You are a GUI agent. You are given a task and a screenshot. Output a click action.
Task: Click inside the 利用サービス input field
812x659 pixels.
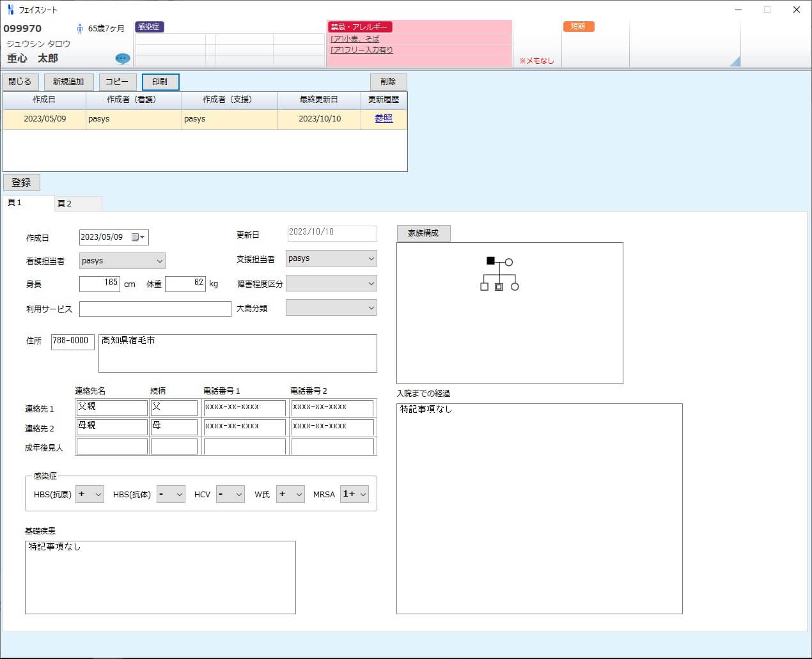(155, 309)
